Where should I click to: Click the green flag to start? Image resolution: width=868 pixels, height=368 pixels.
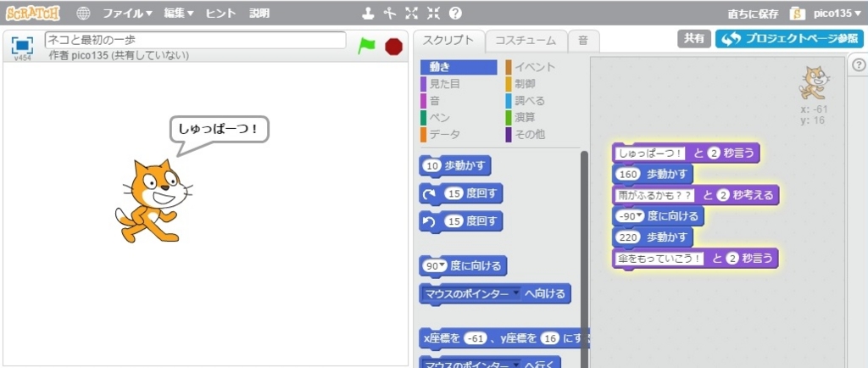pos(366,46)
